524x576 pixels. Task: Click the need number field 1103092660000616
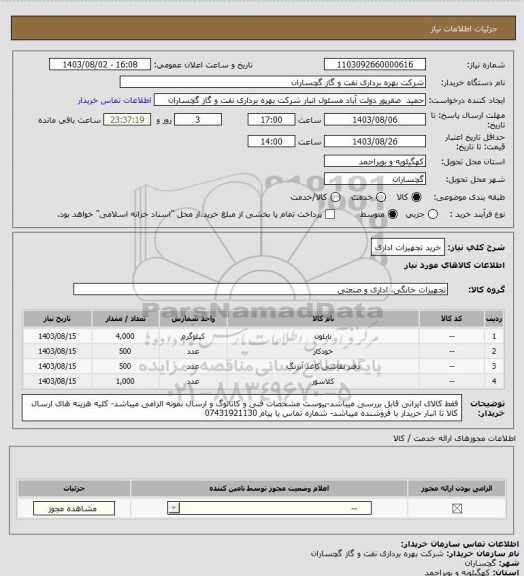[375, 65]
